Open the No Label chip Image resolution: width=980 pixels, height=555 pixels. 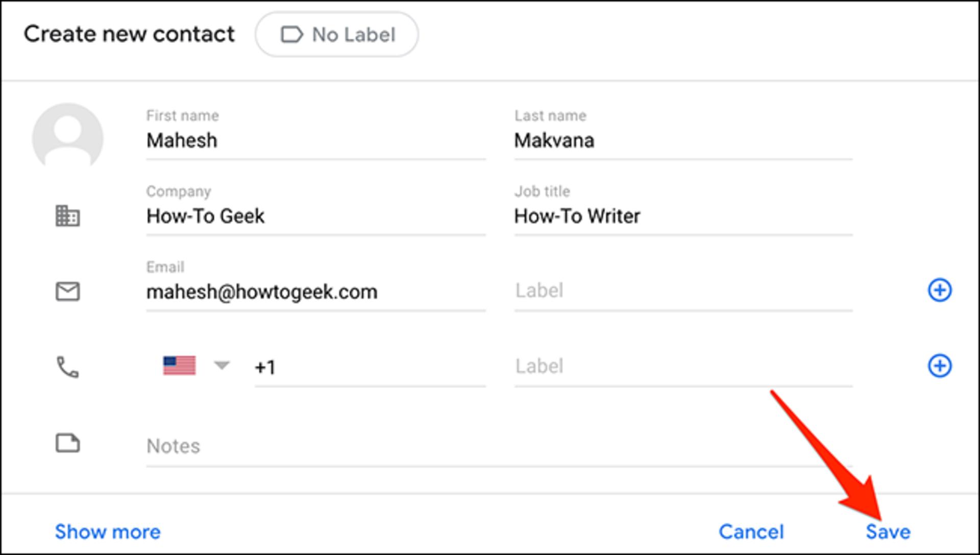point(337,35)
